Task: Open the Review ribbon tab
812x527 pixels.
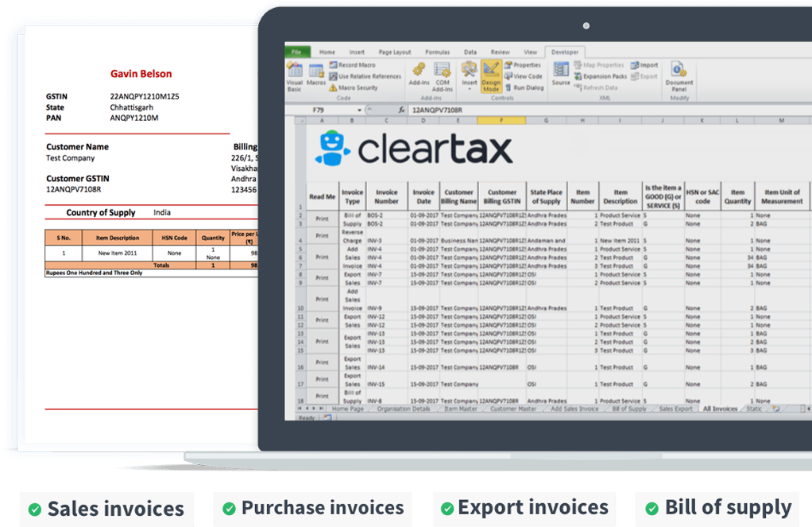Action: coord(501,52)
